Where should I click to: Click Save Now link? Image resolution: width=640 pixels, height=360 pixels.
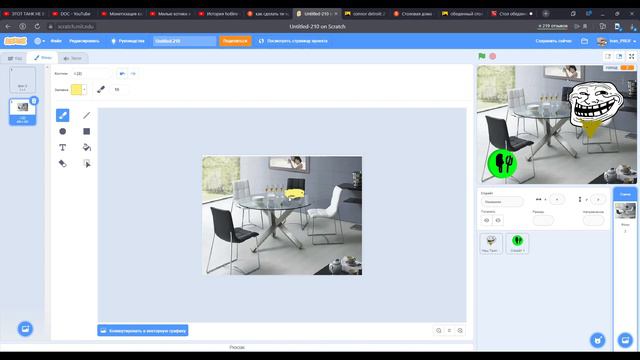pyautogui.click(x=553, y=41)
